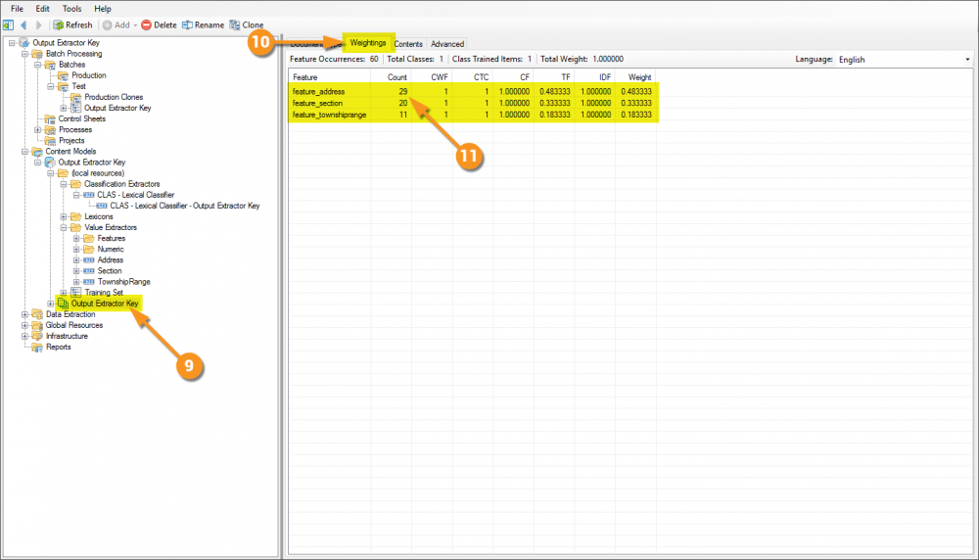Select the feature_section row

click(473, 103)
